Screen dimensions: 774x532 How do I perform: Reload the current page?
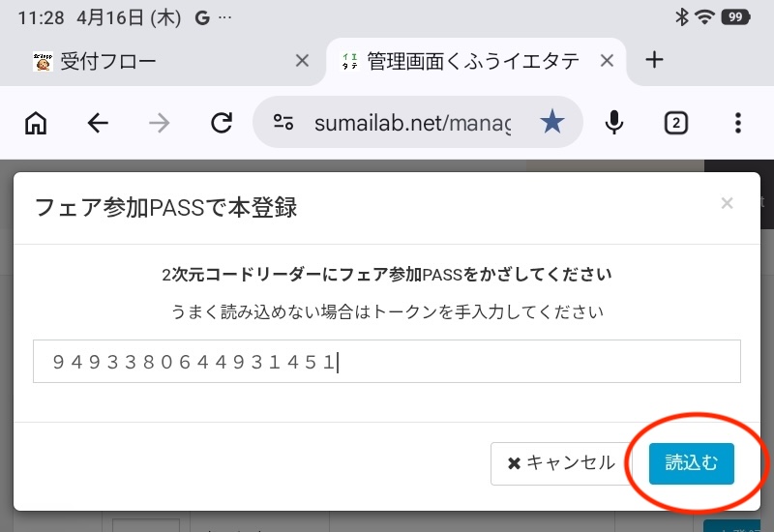point(222,123)
